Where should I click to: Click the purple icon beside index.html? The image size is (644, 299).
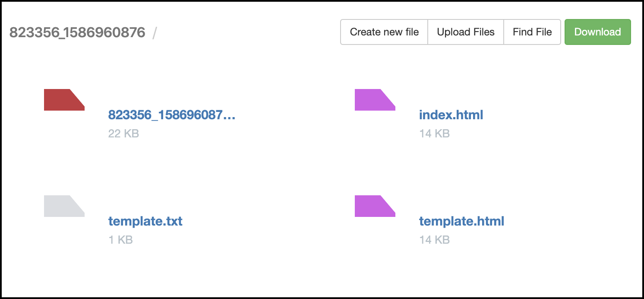tap(375, 100)
